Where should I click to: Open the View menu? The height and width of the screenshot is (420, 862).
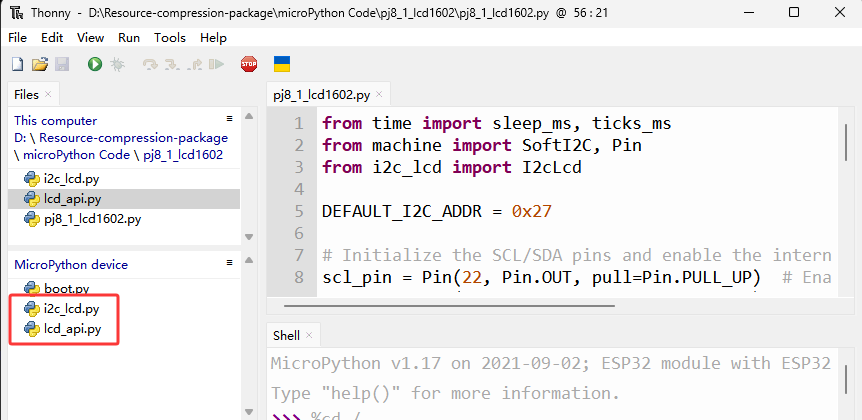[90, 38]
